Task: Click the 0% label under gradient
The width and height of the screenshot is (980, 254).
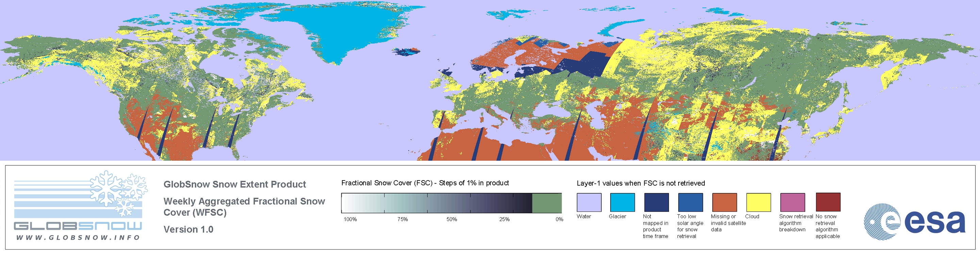Action: (559, 219)
